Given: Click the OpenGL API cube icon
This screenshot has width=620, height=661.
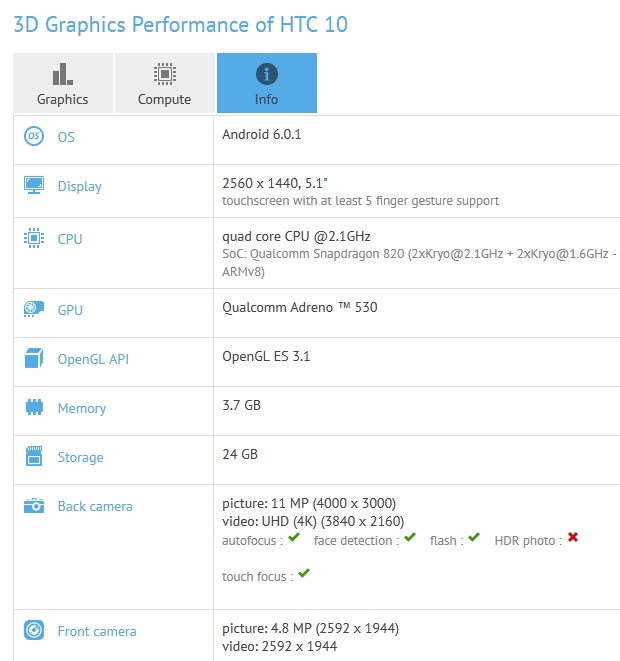Looking at the screenshot, I should (34, 358).
